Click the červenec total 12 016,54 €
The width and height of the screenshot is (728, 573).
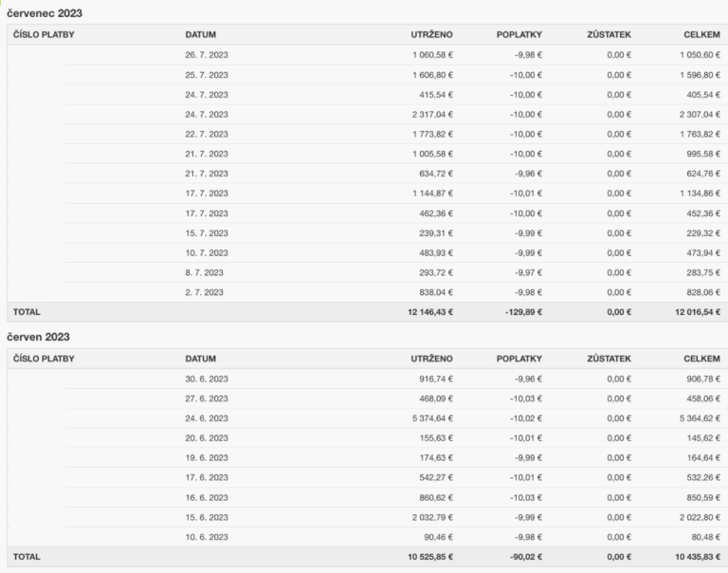pos(698,312)
